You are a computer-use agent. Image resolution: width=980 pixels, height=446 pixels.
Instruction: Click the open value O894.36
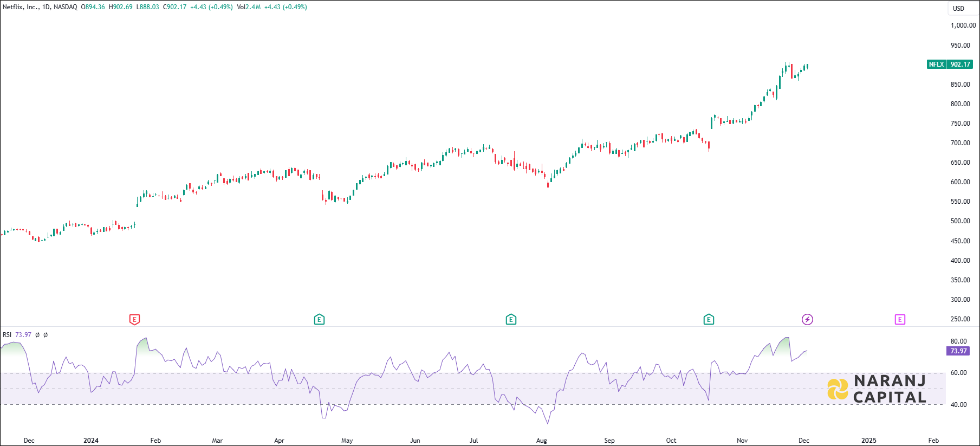point(93,7)
